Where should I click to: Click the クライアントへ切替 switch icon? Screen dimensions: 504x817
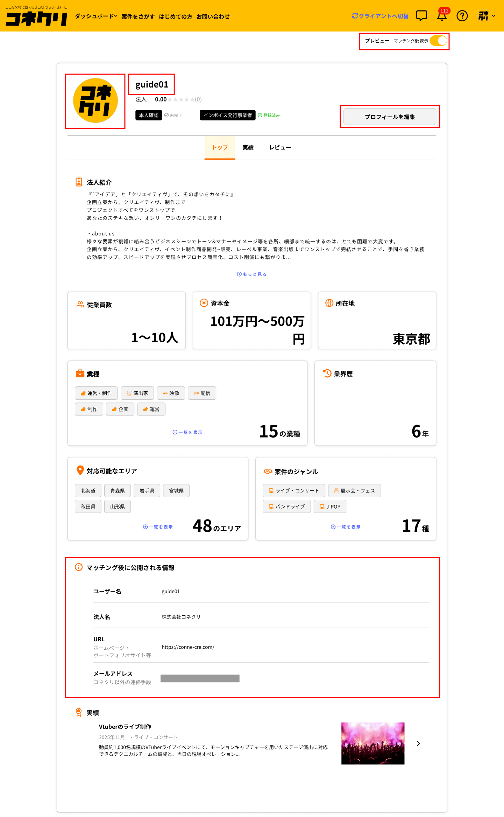[x=355, y=16]
